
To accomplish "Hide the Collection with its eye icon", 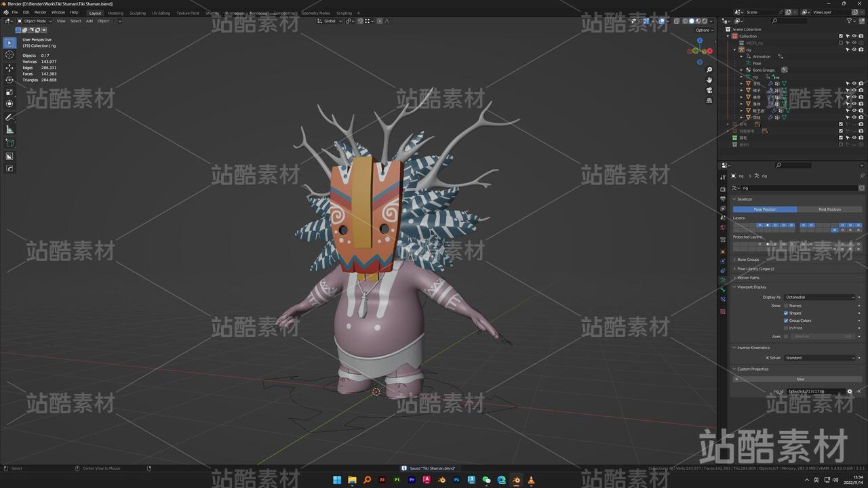I will click(854, 36).
